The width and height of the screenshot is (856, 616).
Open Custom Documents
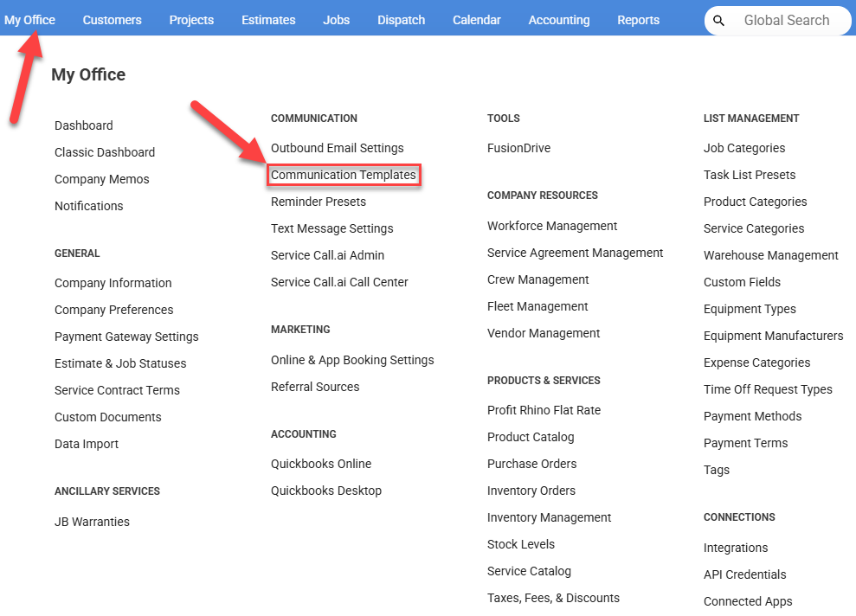click(108, 416)
